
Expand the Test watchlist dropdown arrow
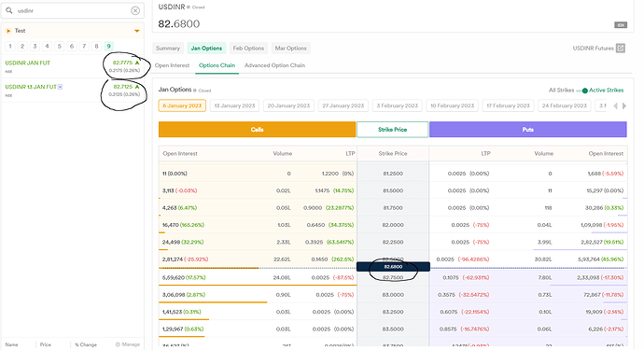tap(137, 31)
